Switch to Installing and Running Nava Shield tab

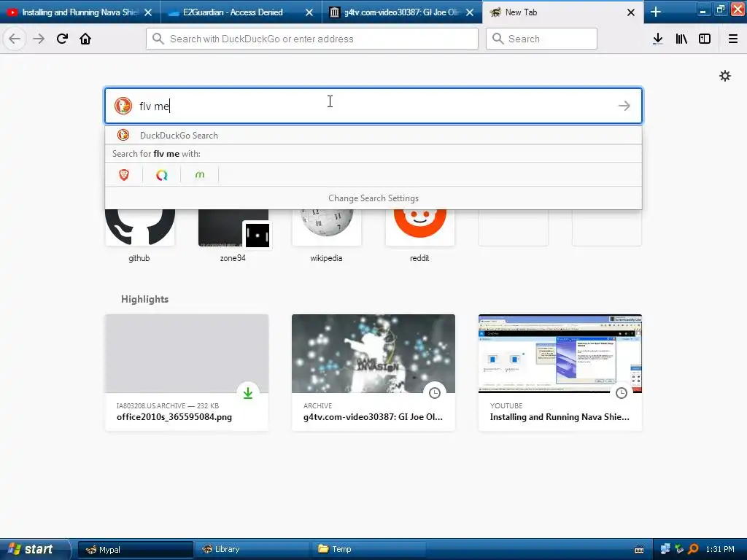click(80, 12)
